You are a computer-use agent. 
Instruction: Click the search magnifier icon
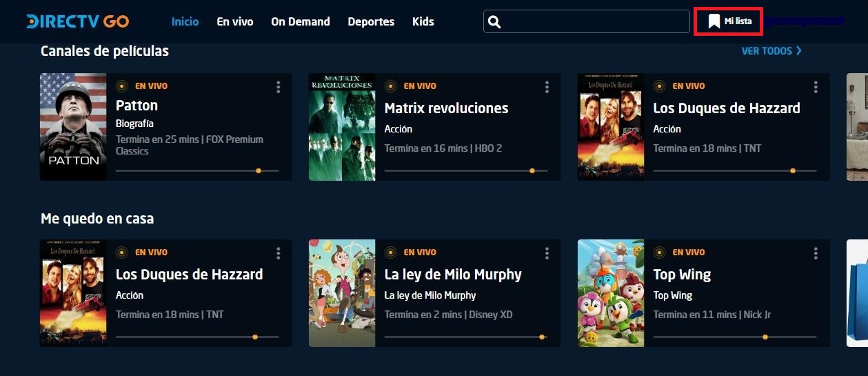[494, 22]
